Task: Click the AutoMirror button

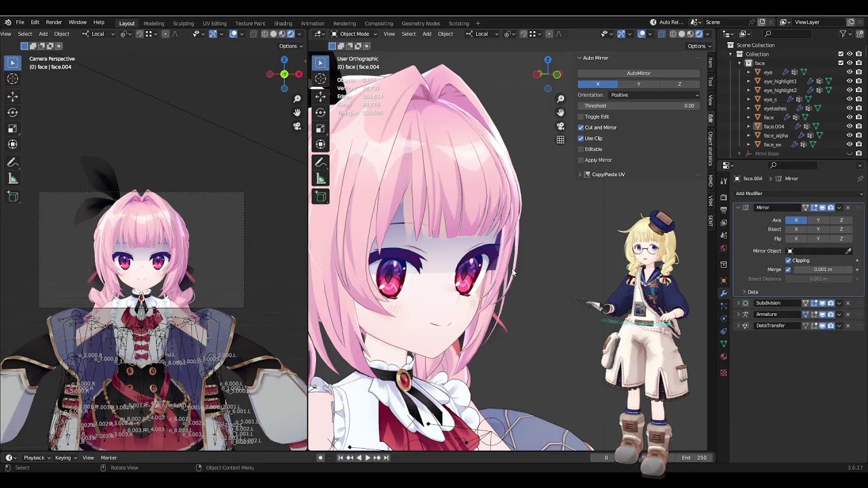Action: (639, 73)
